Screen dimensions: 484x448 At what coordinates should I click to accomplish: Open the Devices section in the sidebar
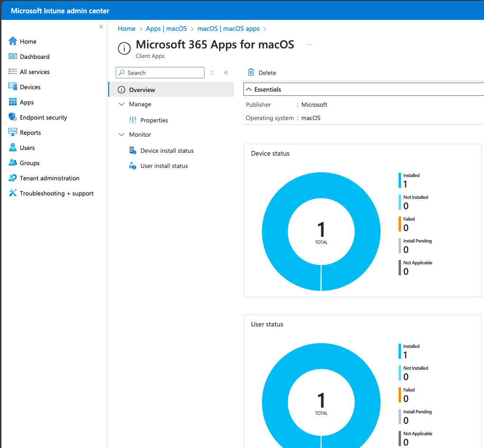[30, 87]
